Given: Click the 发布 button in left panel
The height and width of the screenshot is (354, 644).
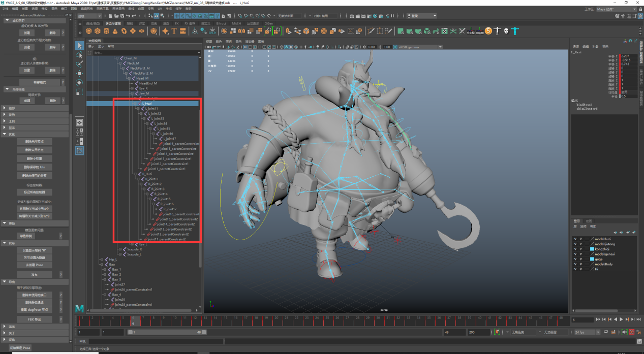Looking at the screenshot, I should 34,274.
